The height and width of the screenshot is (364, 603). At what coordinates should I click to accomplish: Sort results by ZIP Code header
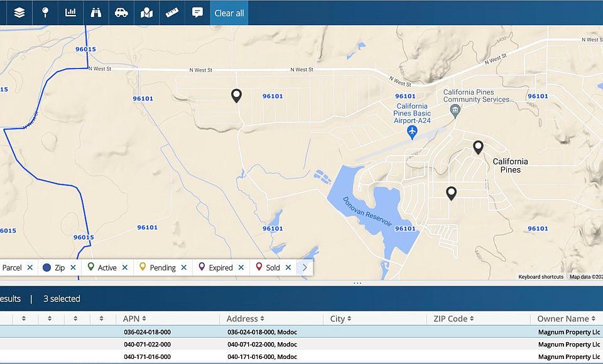[x=453, y=319]
